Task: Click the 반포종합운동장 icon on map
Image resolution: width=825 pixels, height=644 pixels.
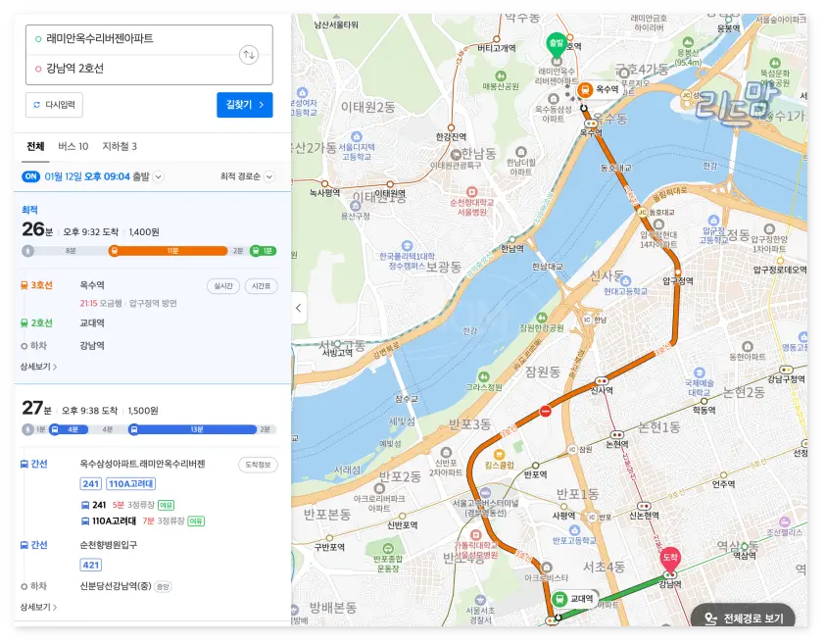Action: [388, 549]
